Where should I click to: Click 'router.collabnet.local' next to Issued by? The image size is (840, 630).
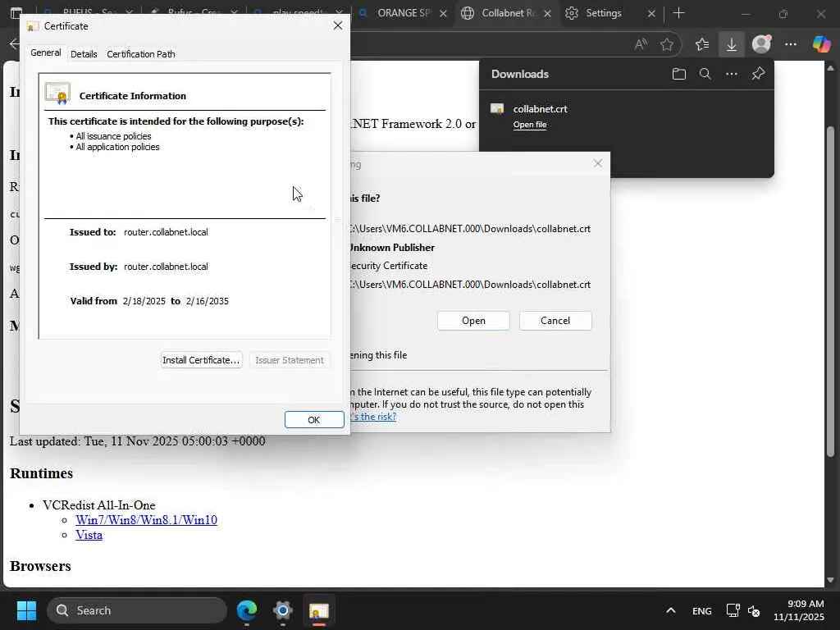point(166,267)
